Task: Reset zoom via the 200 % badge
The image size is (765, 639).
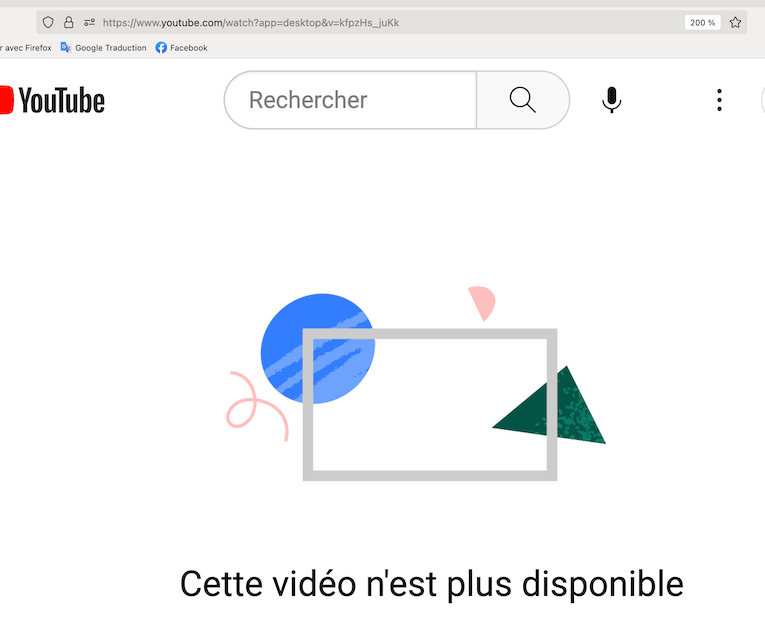Action: tap(703, 22)
